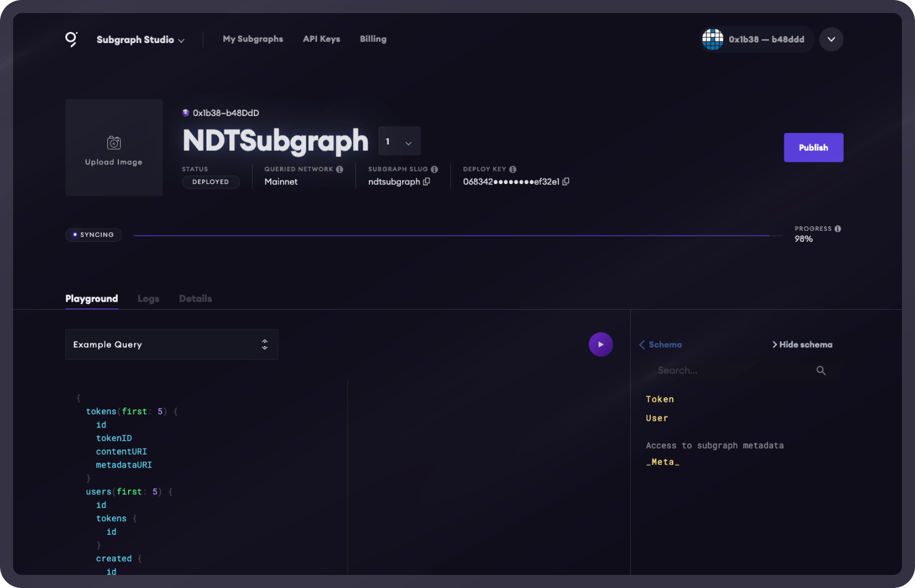Click the small owner avatar icon
915x588 pixels.
(186, 113)
